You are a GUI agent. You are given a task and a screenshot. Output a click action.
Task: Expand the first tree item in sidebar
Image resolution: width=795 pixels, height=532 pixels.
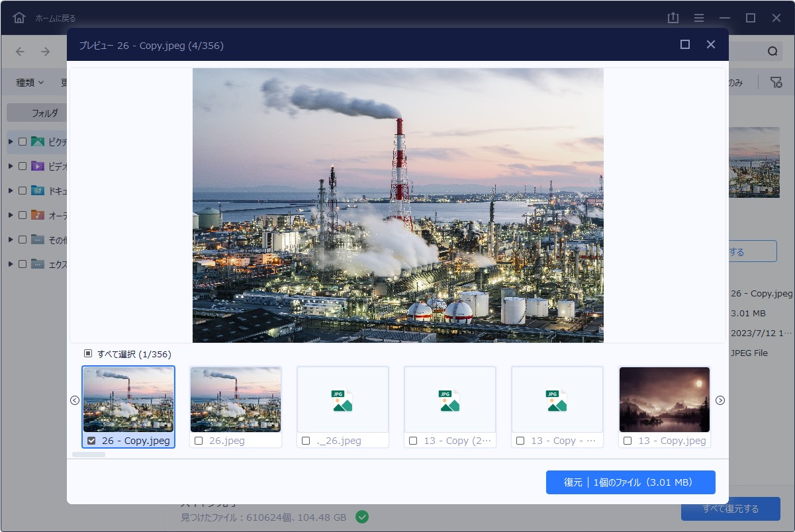(11, 142)
